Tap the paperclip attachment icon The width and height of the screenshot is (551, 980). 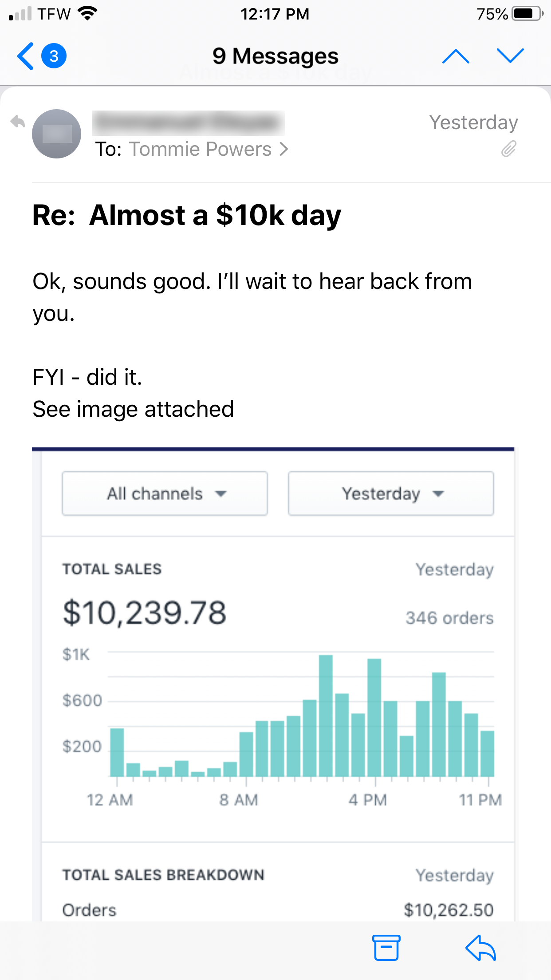(x=509, y=149)
